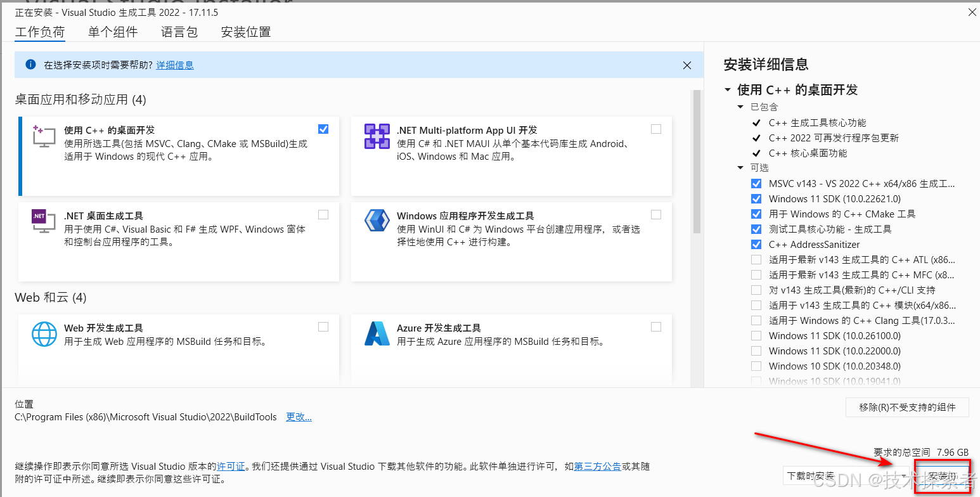Check C++ ATL for latest v143 tools

pyautogui.click(x=756, y=259)
